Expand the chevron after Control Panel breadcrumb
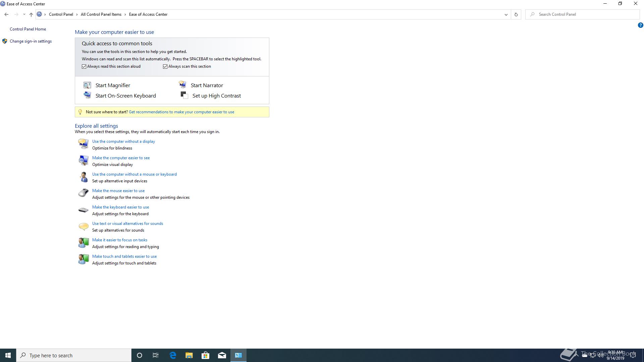Viewport: 644px width, 362px height. [x=77, y=14]
